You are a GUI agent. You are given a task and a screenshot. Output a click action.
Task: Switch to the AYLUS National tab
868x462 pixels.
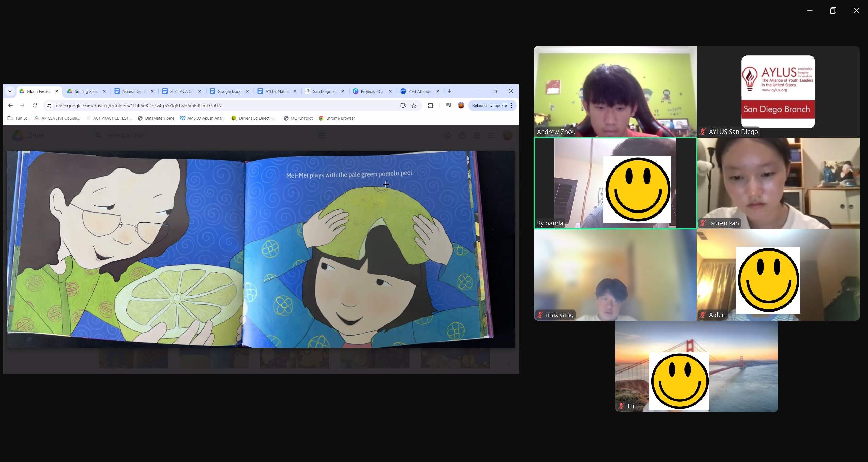click(277, 91)
